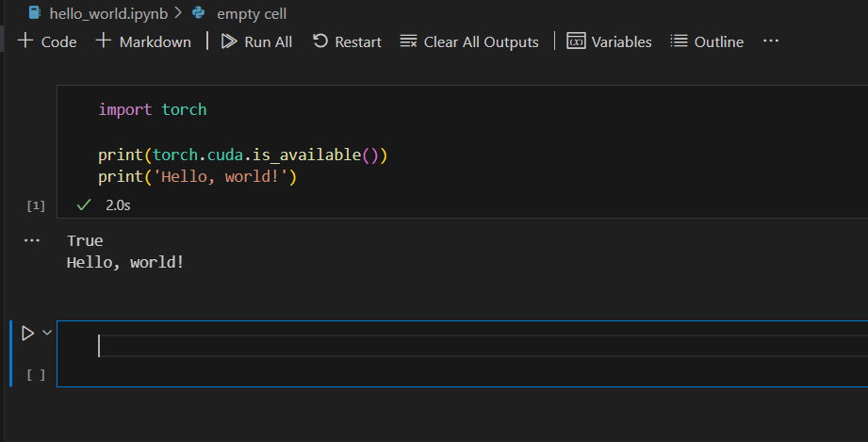The image size is (868, 442).
Task: Place cursor on the 'import torch' line
Action: 153,109
